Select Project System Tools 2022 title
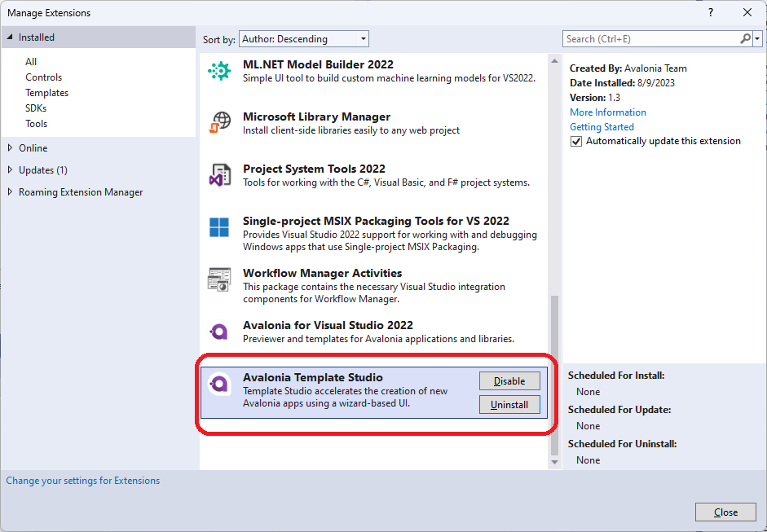Viewport: 767px width, 532px height. coord(314,169)
